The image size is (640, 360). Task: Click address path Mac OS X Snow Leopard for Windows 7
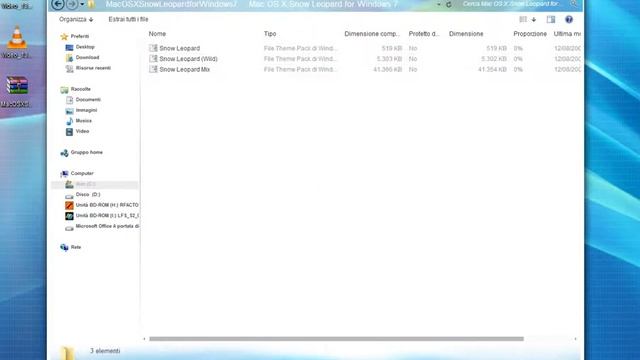coord(323,4)
